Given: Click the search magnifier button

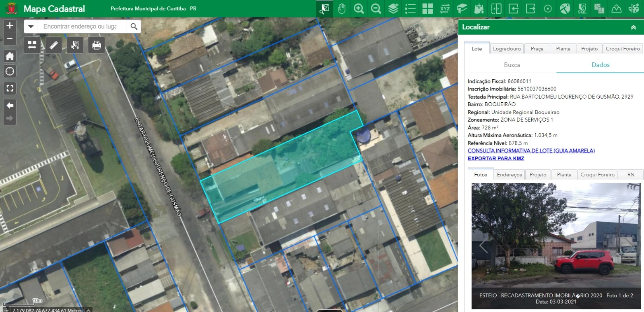Looking at the screenshot, I should point(134,27).
